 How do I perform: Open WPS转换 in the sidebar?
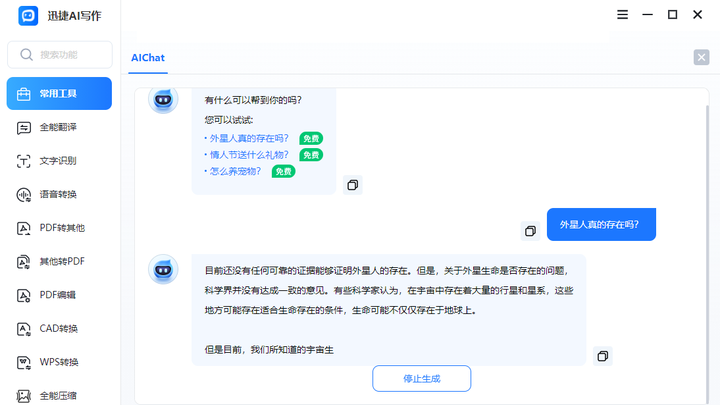coord(59,362)
